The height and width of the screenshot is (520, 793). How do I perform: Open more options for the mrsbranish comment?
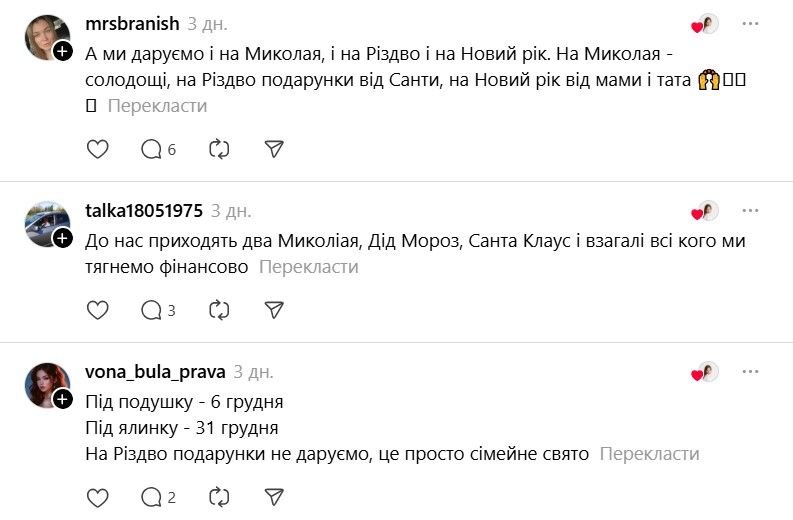pos(751,24)
